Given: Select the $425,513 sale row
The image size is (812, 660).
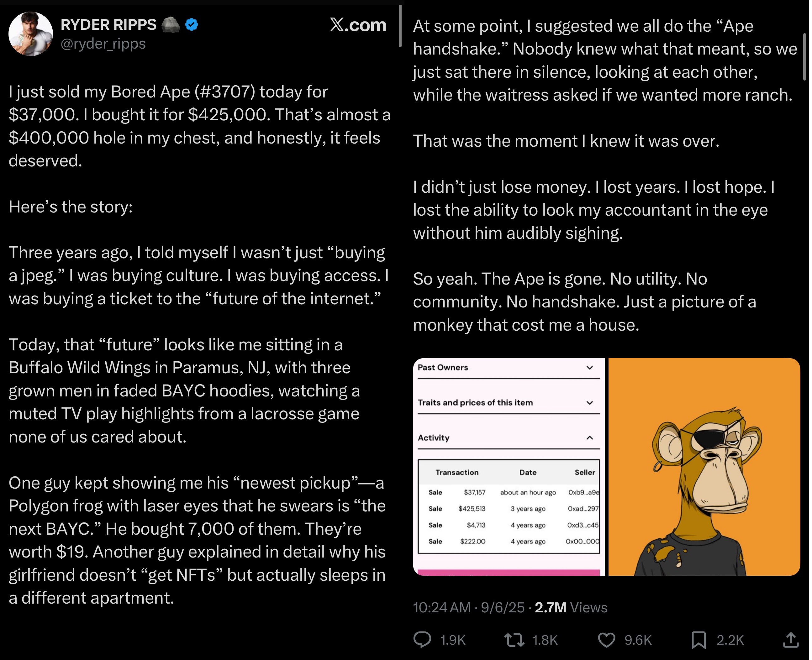Looking at the screenshot, I should [x=509, y=509].
